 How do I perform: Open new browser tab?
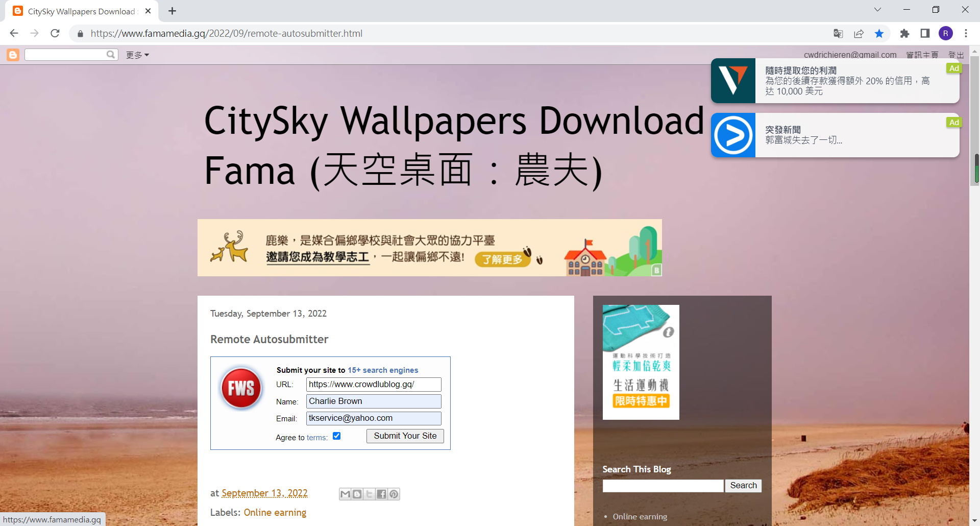point(173,11)
